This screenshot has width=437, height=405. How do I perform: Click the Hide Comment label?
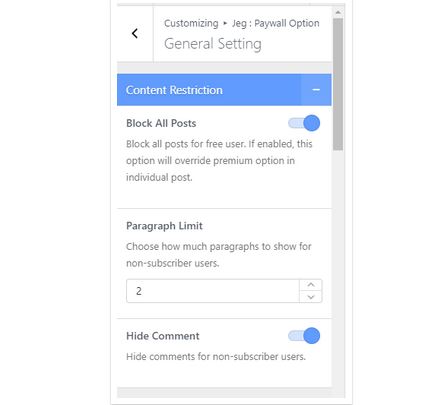[x=163, y=336]
